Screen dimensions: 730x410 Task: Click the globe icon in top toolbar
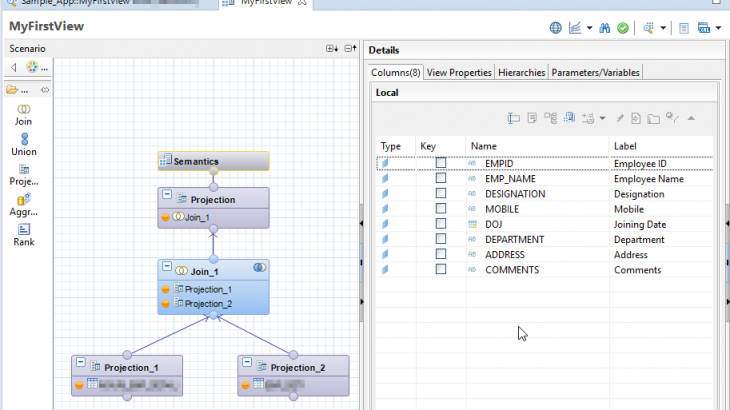555,28
